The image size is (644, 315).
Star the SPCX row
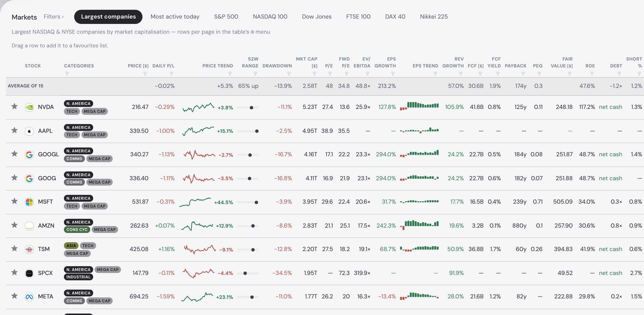tap(14, 272)
